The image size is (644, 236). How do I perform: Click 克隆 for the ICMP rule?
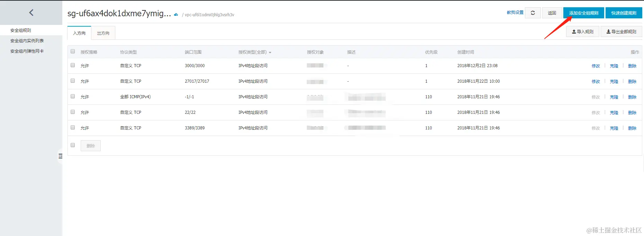tap(614, 97)
